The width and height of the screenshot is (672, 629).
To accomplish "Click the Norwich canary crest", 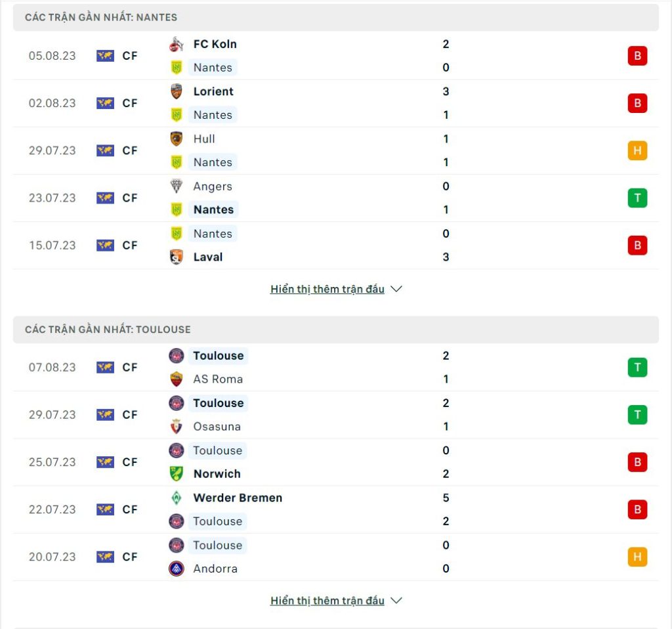I will [176, 474].
